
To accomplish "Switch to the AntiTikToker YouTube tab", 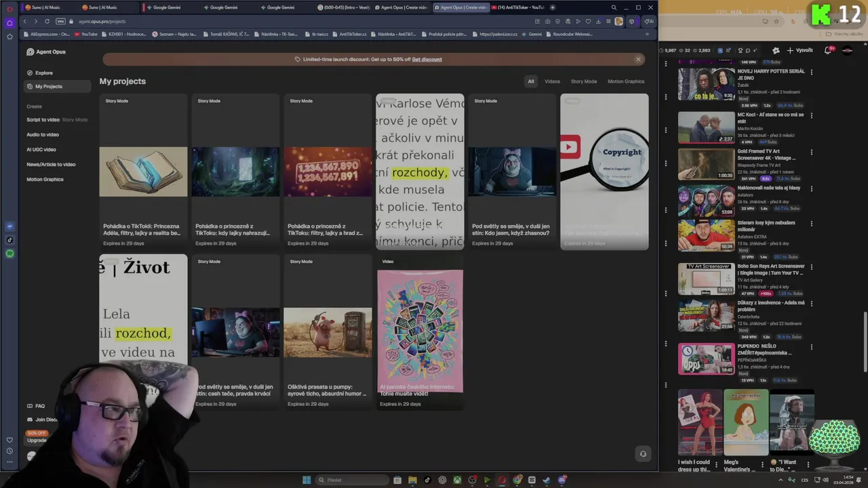I will point(517,7).
